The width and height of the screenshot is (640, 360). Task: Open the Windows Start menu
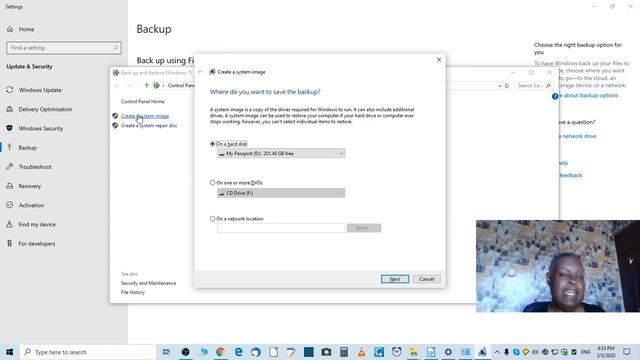coord(9,352)
